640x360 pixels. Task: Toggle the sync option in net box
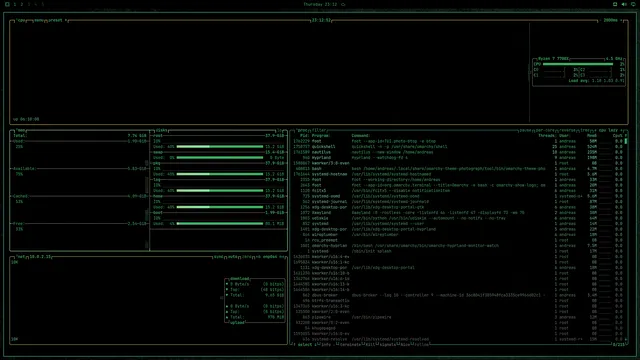tap(219, 257)
